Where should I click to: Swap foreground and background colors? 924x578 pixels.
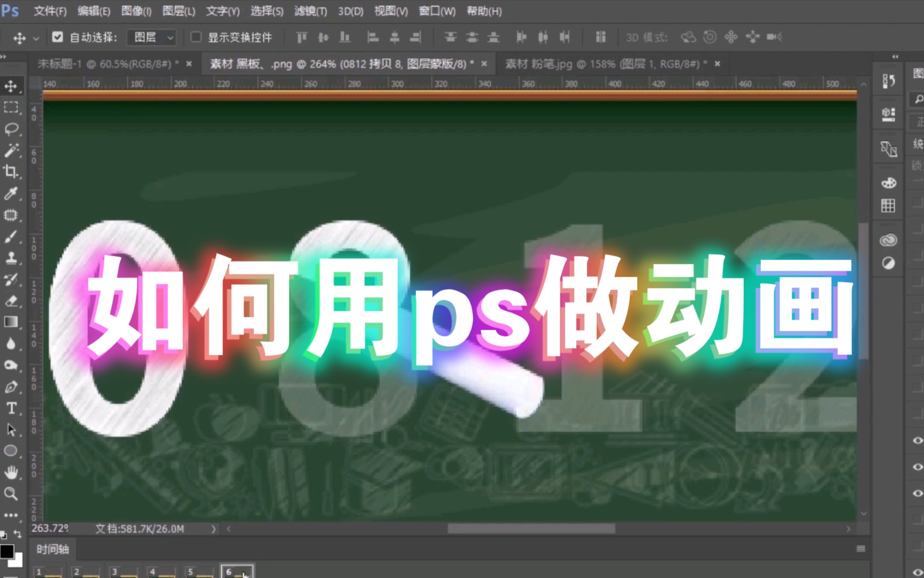[x=17, y=534]
